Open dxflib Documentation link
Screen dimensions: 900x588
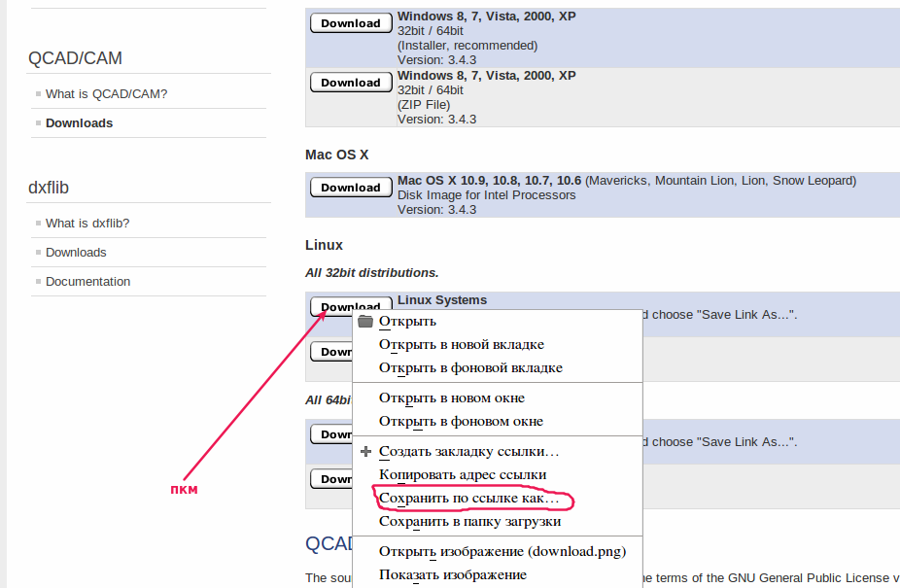coord(87,282)
